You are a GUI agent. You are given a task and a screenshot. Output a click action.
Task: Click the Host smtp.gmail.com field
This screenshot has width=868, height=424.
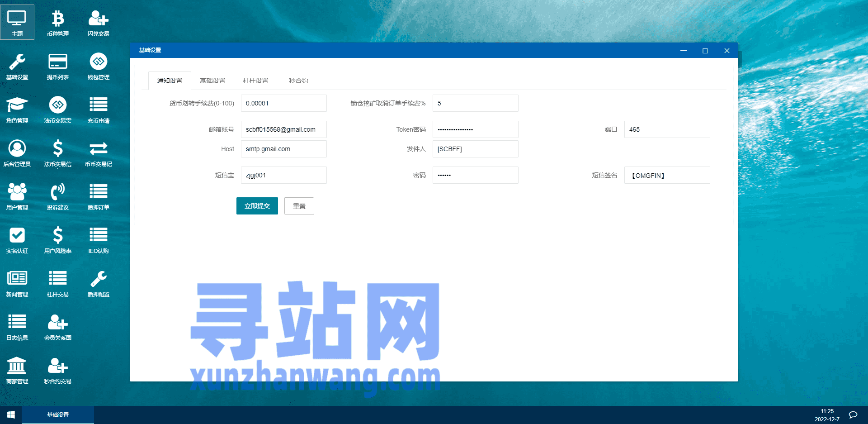(284, 149)
